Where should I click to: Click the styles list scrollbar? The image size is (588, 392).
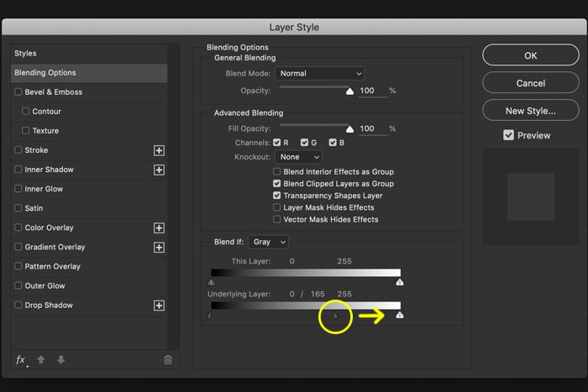tap(174, 196)
